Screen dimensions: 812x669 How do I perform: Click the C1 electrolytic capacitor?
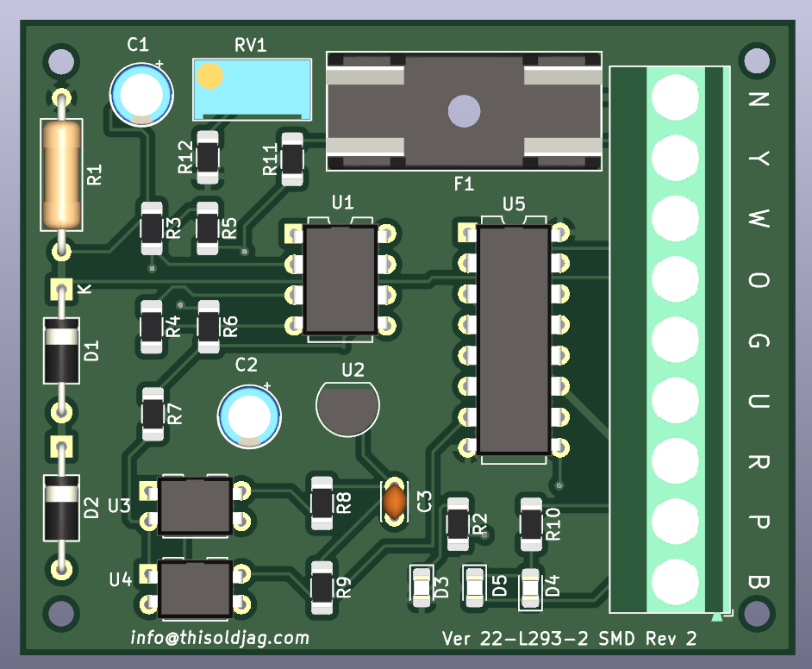click(140, 92)
